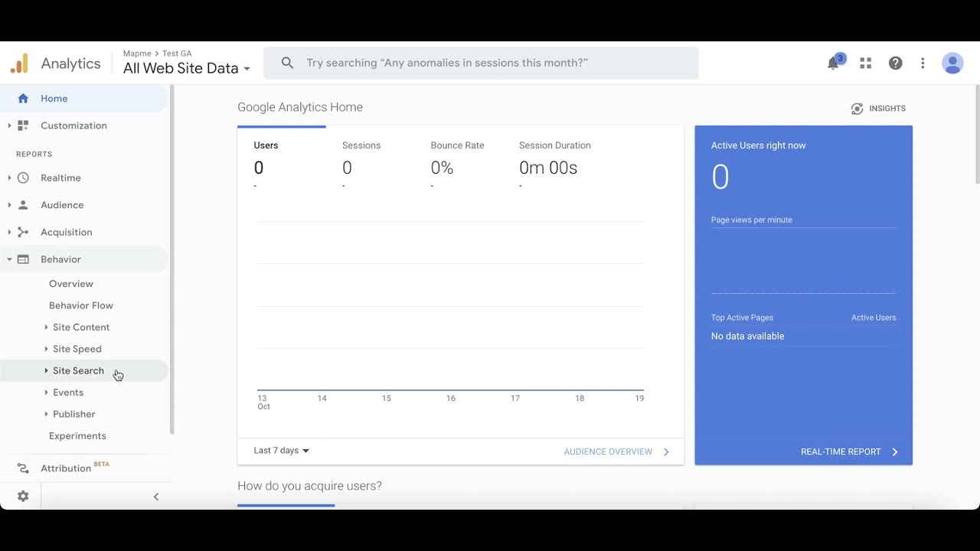This screenshot has height=551, width=980.
Task: Click the Audience person icon
Action: 23,205
